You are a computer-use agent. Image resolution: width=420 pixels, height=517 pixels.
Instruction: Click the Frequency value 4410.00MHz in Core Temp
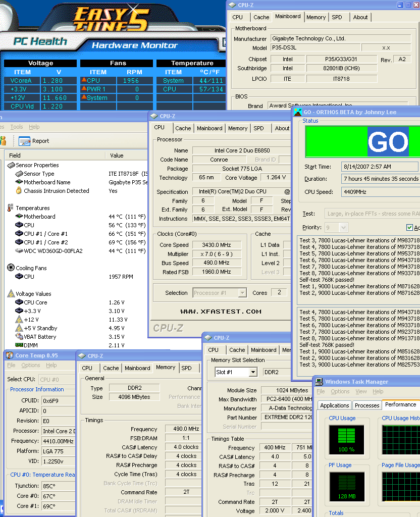click(x=59, y=441)
